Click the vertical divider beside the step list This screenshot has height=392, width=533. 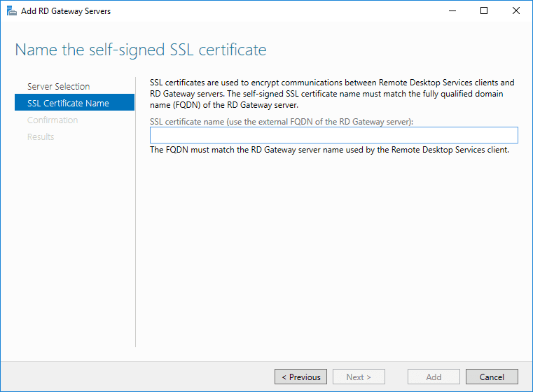(135, 210)
